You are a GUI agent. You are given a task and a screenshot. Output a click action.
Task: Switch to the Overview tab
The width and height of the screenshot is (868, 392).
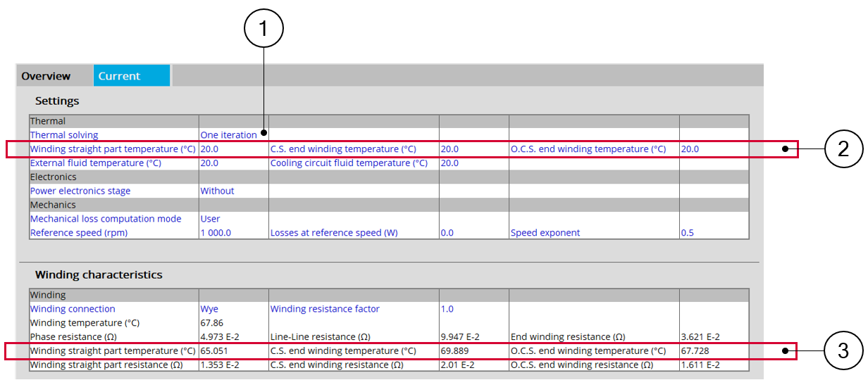click(46, 76)
